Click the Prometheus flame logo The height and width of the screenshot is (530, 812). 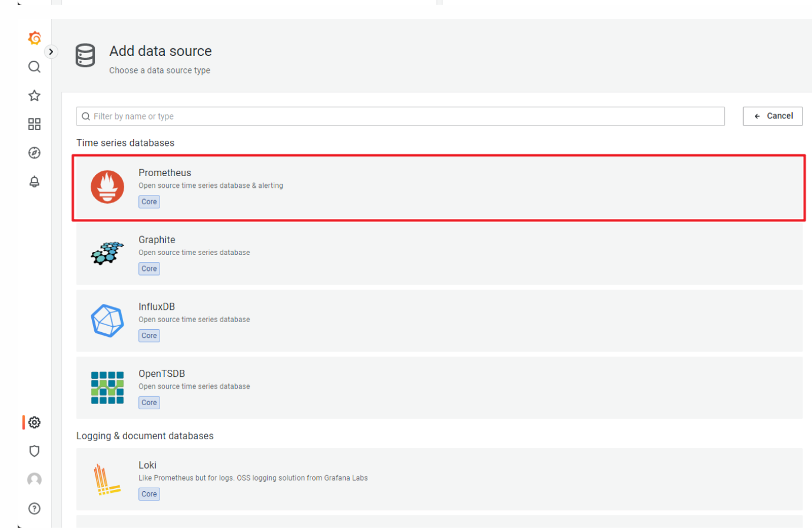(107, 187)
